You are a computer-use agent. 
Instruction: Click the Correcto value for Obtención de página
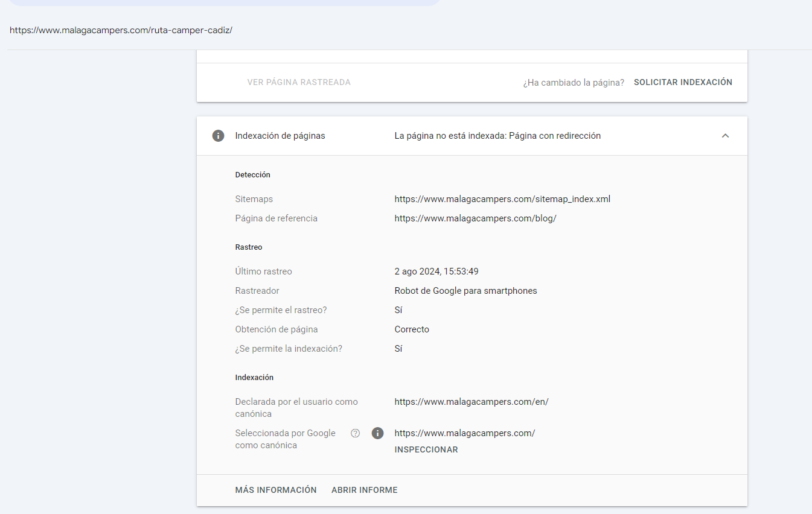[412, 329]
